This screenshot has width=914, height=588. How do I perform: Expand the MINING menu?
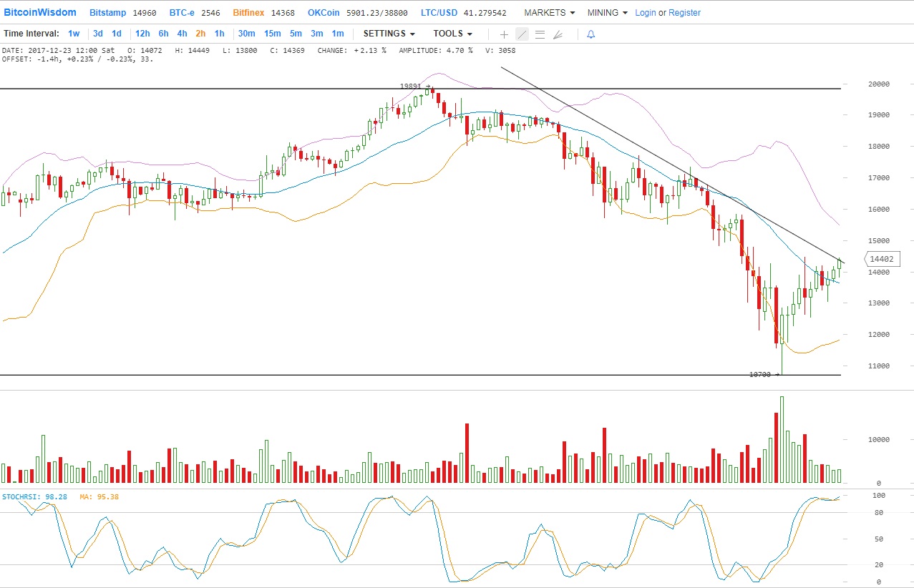click(607, 13)
